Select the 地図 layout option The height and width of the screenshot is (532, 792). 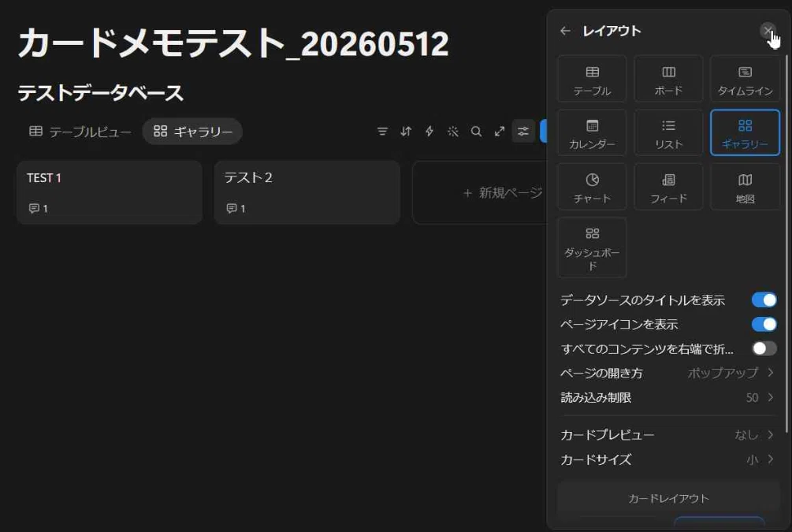point(745,187)
